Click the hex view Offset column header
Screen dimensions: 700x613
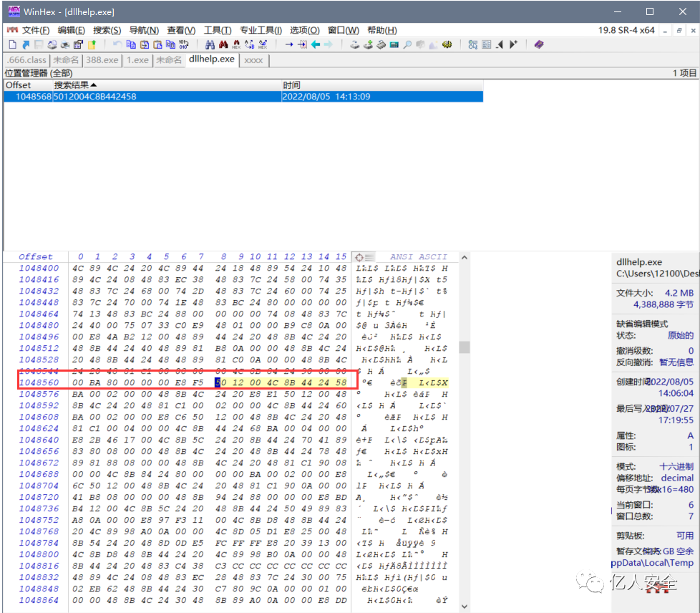click(x=36, y=257)
